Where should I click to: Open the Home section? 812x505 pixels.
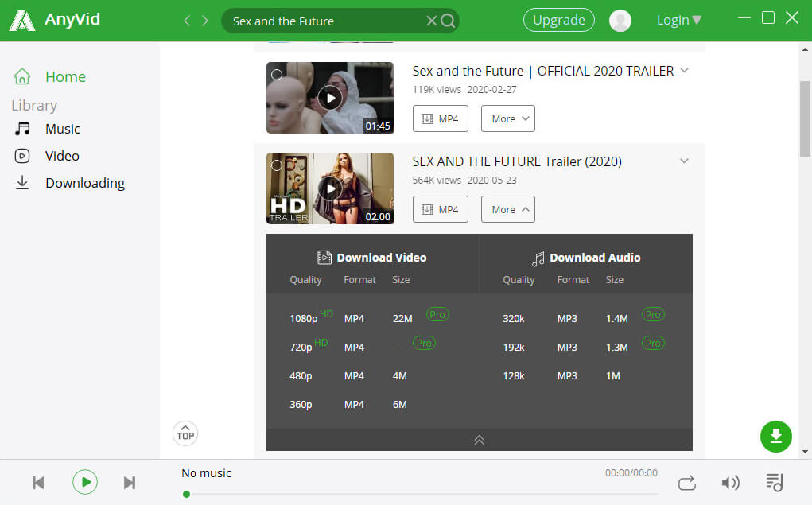65,76
